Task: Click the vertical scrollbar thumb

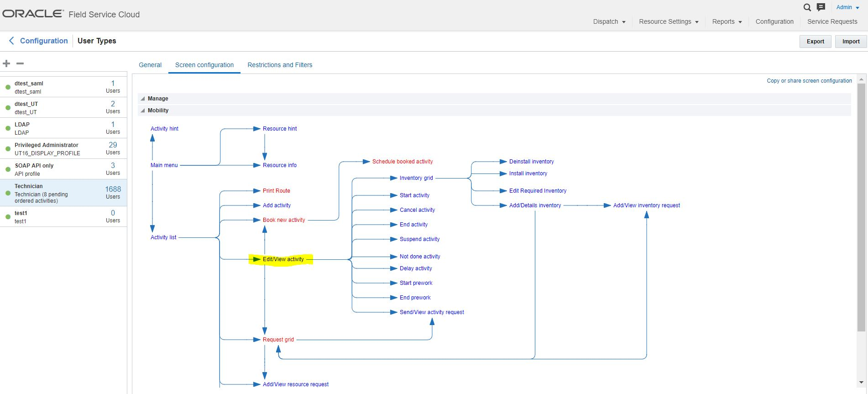Action: [x=861, y=206]
